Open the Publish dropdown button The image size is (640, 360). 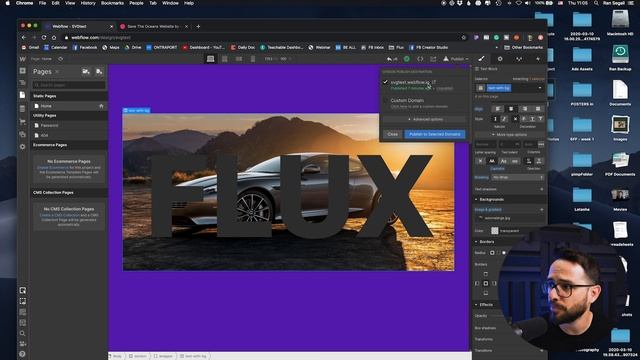456,59
